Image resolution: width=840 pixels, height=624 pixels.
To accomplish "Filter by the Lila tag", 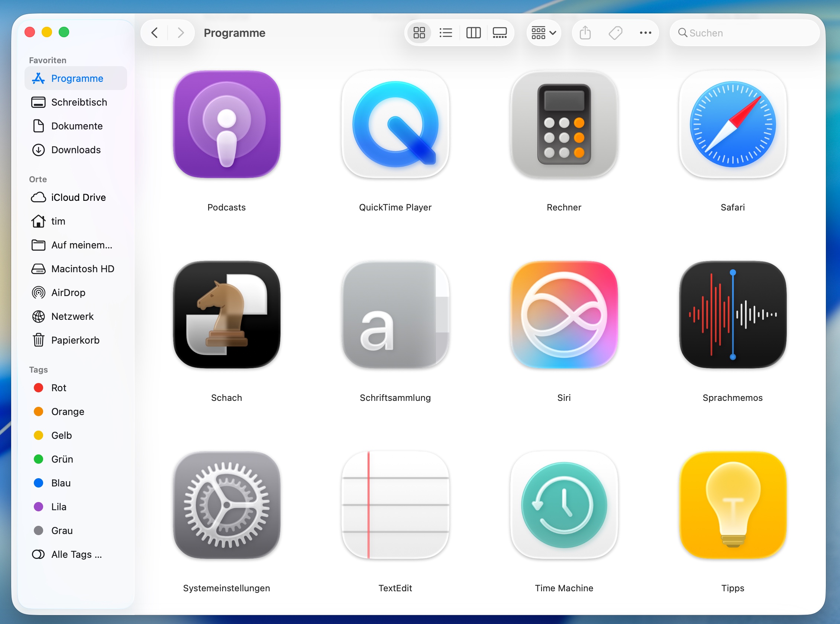I will point(76,506).
